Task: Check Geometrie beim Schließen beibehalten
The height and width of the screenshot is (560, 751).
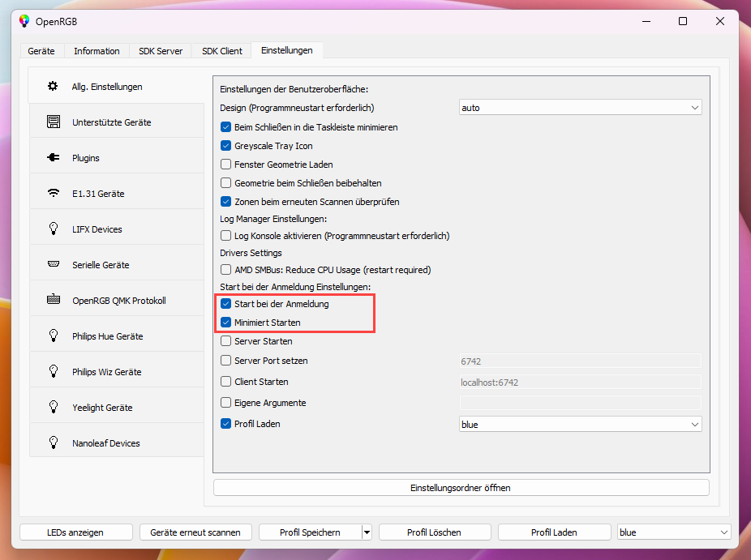Action: (225, 183)
